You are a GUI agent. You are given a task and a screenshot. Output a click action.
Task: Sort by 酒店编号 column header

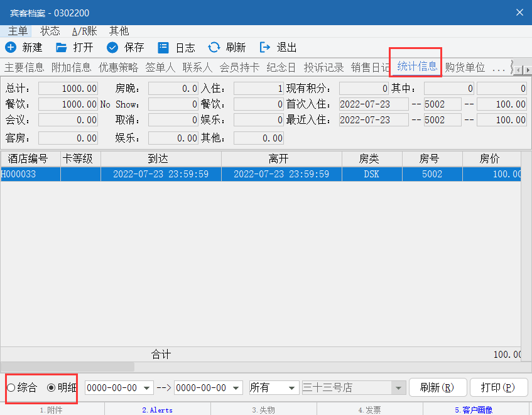click(x=31, y=158)
